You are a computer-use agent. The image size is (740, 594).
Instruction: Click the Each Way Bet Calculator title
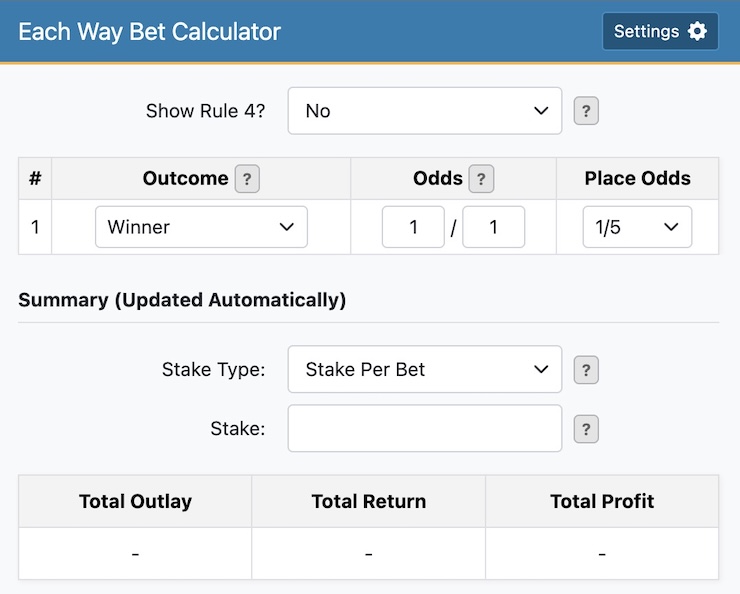coord(150,32)
